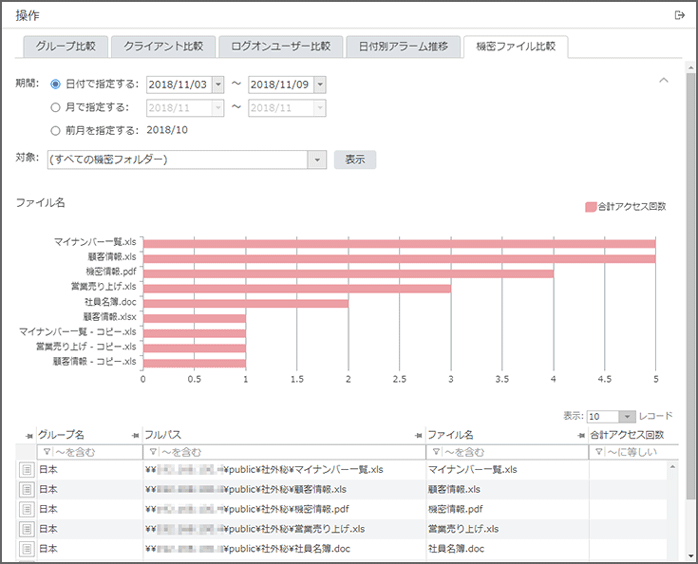Image resolution: width=698 pixels, height=564 pixels.
Task: Switch to 日付別アラーム推移 tab
Action: tap(403, 46)
